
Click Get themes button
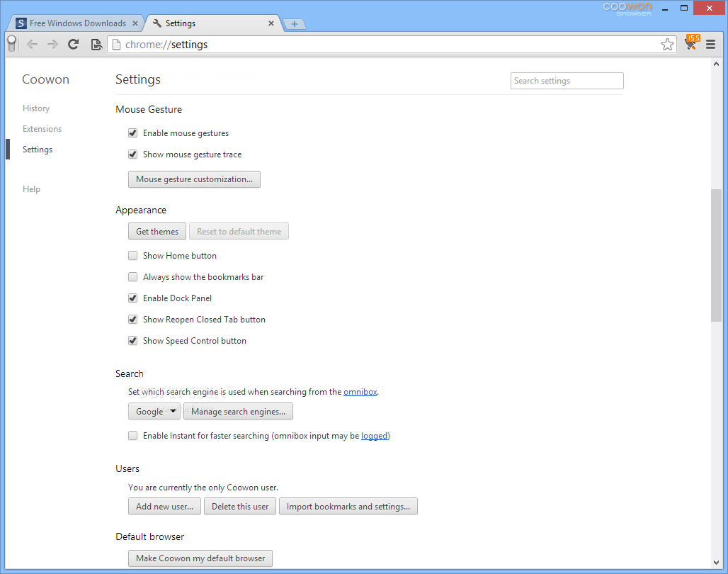click(157, 232)
